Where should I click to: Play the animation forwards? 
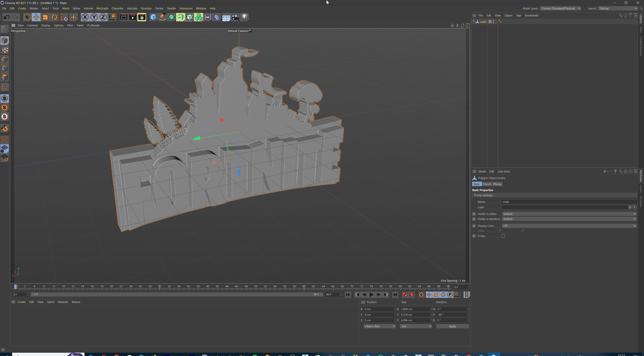(x=371, y=295)
